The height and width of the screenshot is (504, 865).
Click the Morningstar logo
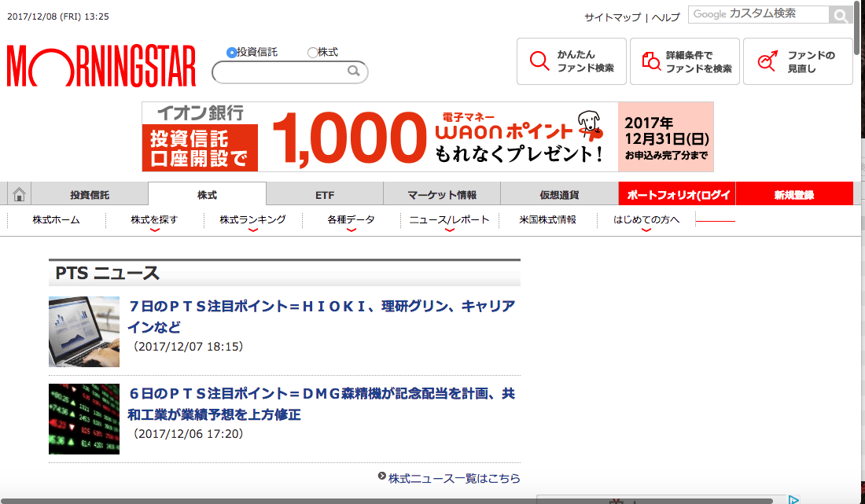[x=101, y=65]
